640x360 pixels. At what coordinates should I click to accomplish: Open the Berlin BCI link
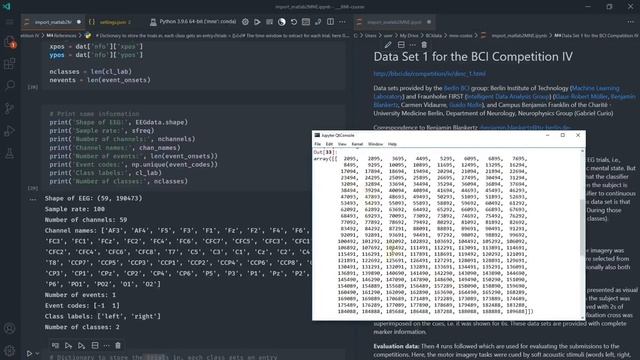tap(456, 88)
